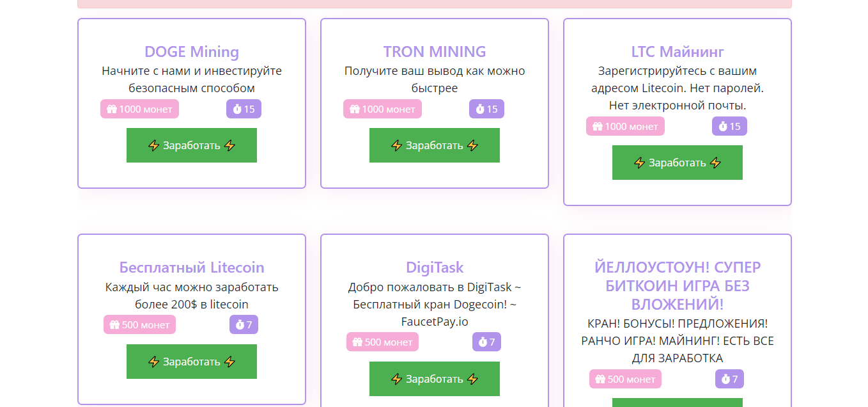The image size is (868, 407).
Task: Open the LTC Майнинг heading
Action: click(x=678, y=52)
